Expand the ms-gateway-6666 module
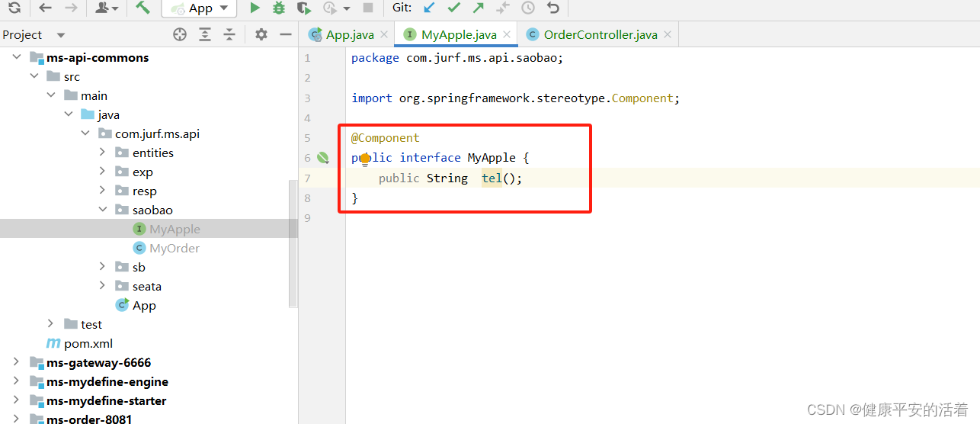 pos(16,362)
